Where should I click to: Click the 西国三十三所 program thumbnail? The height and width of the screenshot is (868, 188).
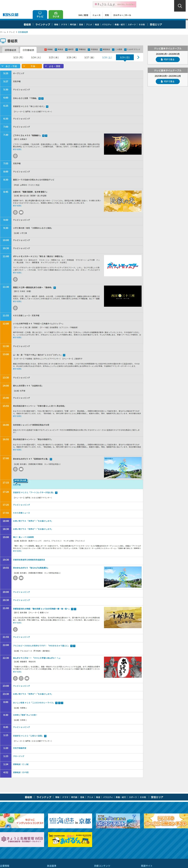(123, 296)
